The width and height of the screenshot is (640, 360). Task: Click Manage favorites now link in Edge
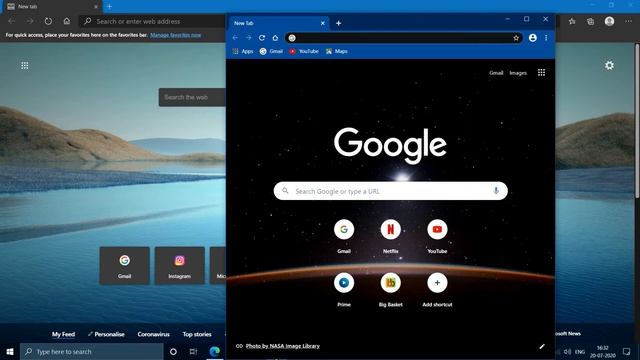pyautogui.click(x=176, y=35)
